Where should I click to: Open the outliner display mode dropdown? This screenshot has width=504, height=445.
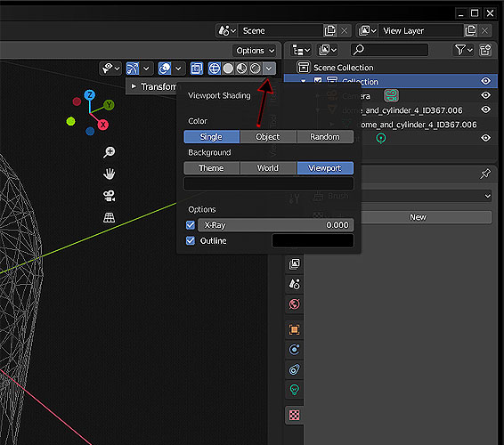[328, 50]
